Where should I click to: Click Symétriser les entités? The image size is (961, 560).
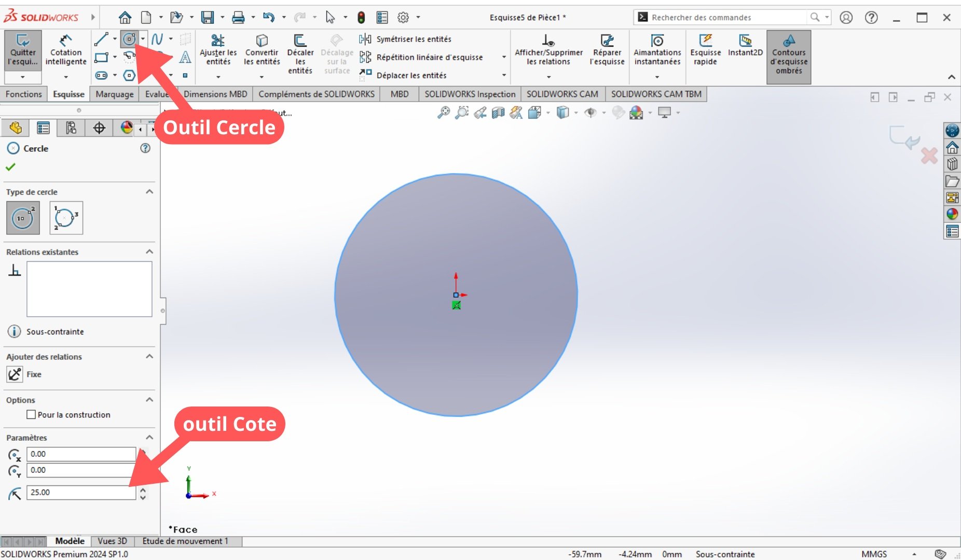(x=405, y=39)
